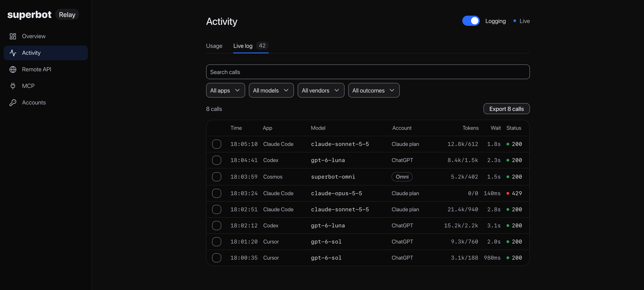The height and width of the screenshot is (290, 644).
Task: Click the App column header
Action: click(268, 128)
